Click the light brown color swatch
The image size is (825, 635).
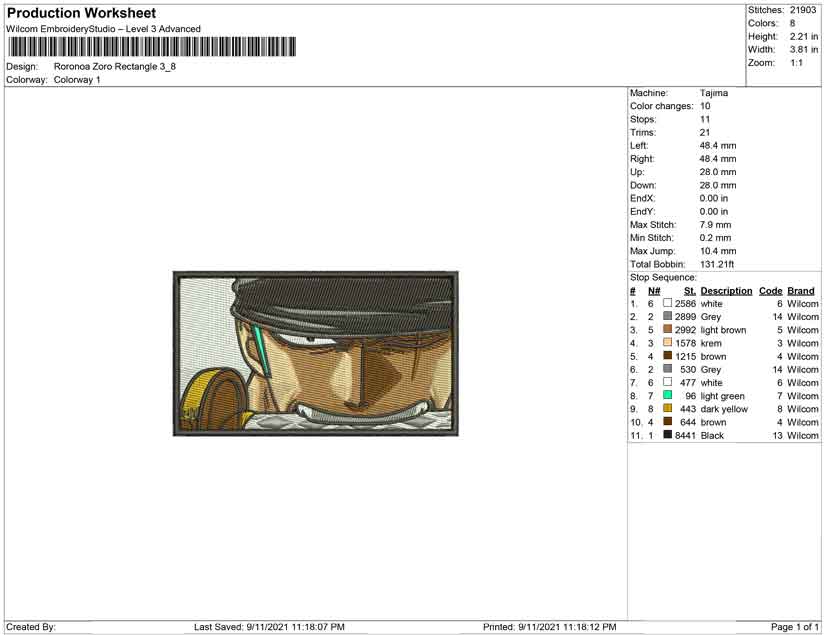(x=667, y=329)
